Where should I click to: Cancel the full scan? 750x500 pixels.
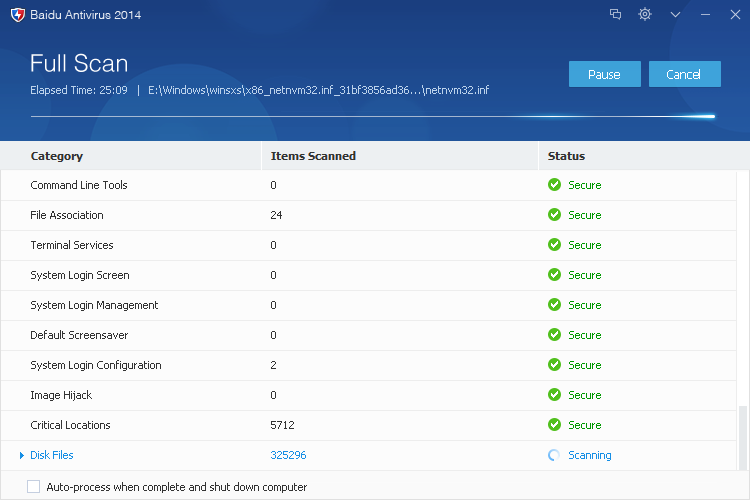(684, 74)
